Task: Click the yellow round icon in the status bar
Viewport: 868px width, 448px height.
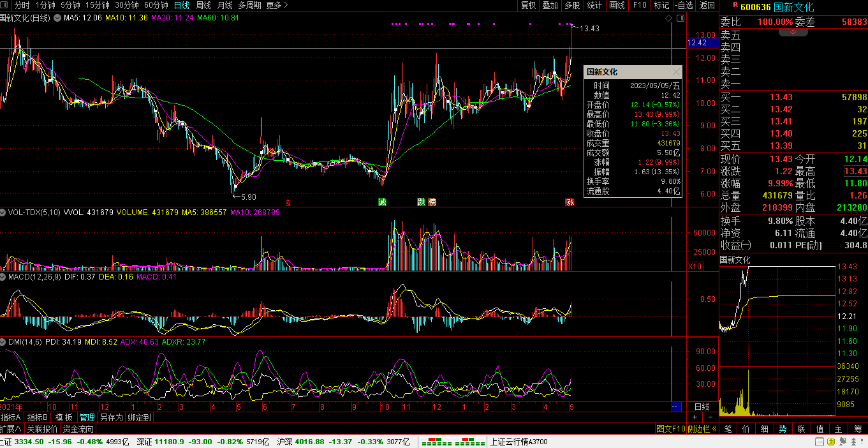Action: coord(832,442)
